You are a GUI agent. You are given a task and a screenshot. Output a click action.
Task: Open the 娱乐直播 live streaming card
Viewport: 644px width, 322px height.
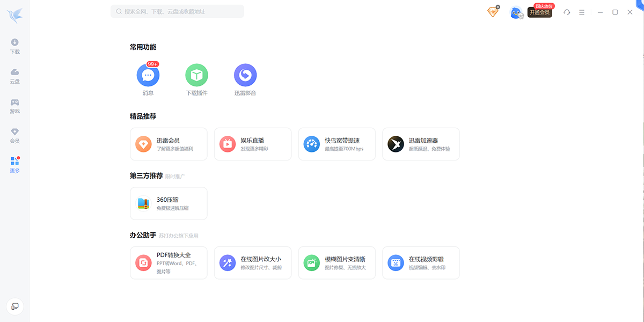(253, 144)
